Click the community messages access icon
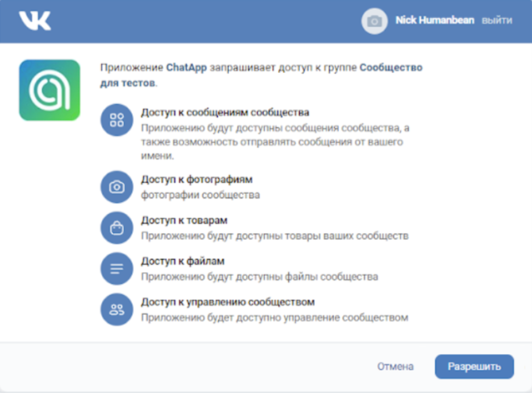The width and height of the screenshot is (532, 393). tap(117, 120)
